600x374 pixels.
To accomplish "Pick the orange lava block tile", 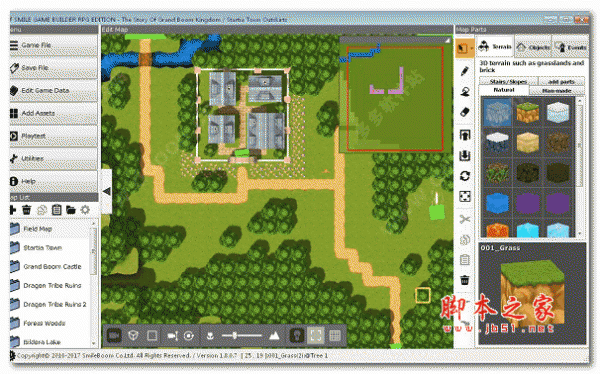I will 497,229.
